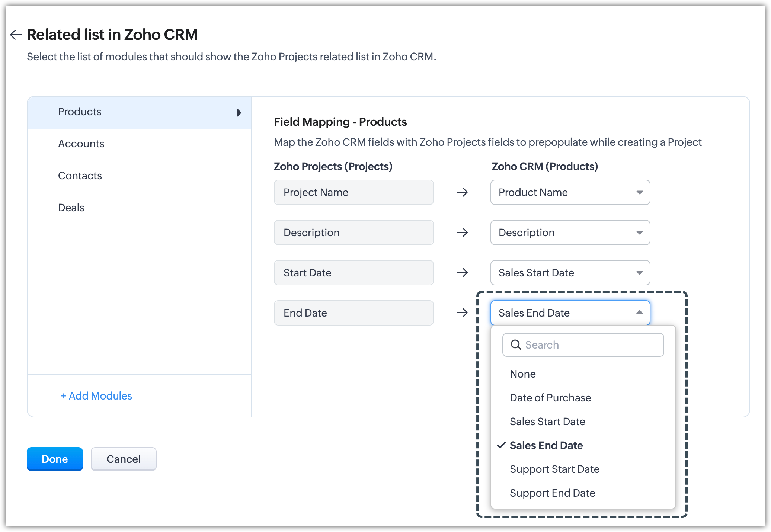Collapse the Sales End Date dropdown
The image size is (771, 532).
tap(639, 313)
